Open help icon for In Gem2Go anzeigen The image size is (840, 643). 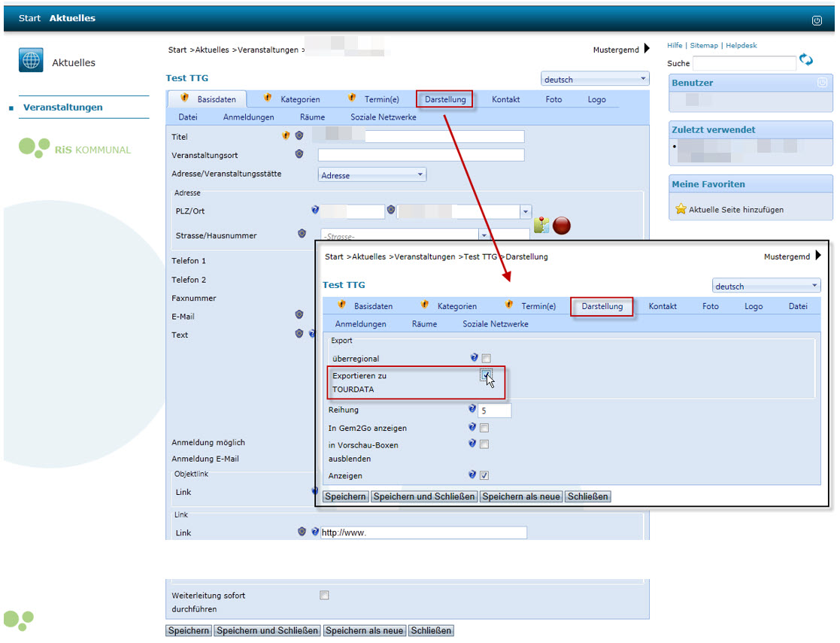(472, 426)
